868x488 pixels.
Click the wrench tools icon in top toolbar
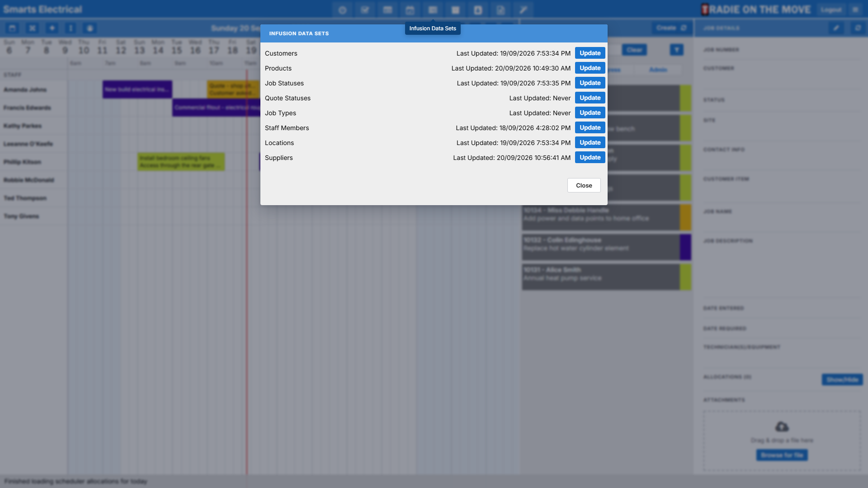tap(523, 10)
